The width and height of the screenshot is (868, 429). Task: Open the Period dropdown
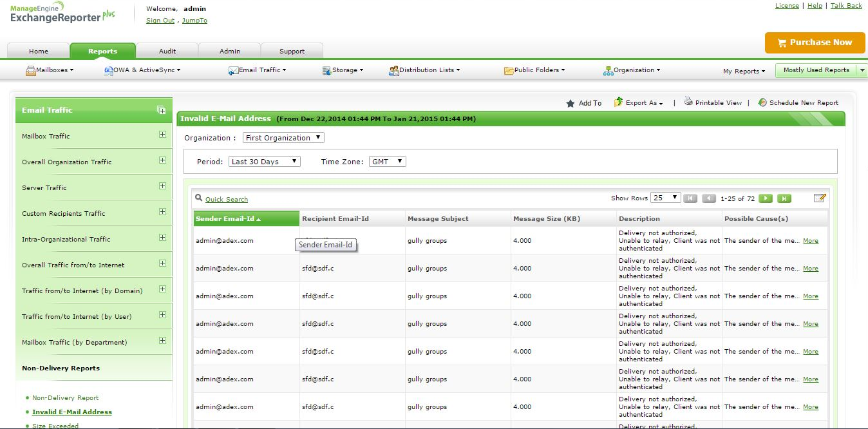coord(265,162)
